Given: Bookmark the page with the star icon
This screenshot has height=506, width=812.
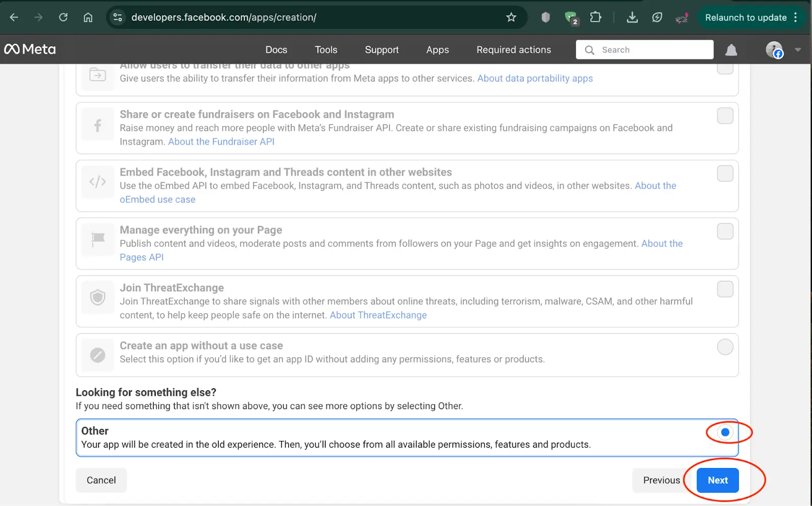Looking at the screenshot, I should [511, 17].
